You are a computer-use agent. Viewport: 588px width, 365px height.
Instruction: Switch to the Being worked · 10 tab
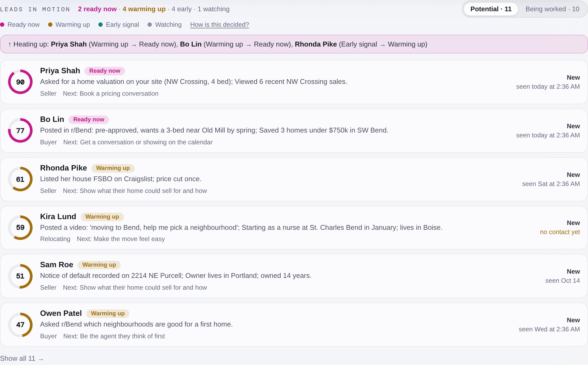(552, 9)
